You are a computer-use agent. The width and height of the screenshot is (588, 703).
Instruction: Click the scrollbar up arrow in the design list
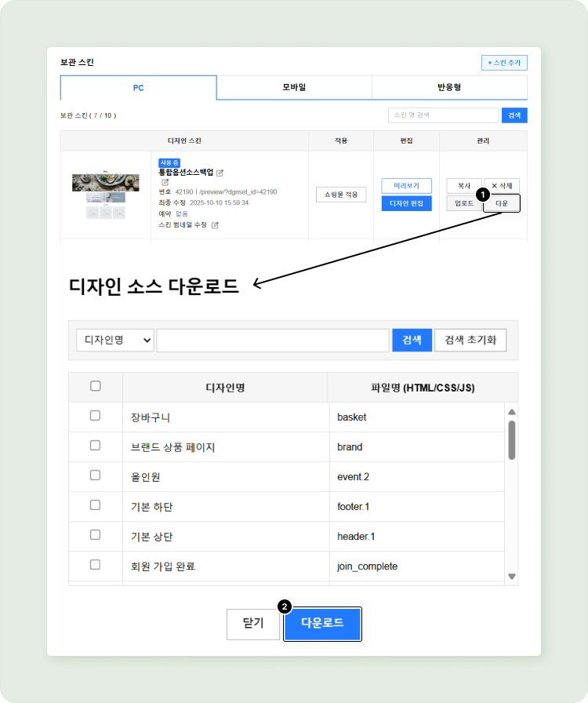point(512,412)
